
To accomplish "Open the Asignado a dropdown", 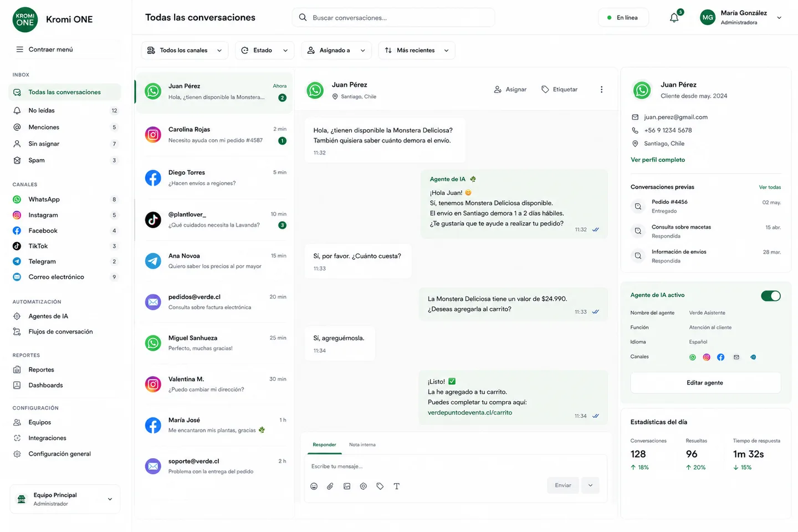I will (x=336, y=50).
